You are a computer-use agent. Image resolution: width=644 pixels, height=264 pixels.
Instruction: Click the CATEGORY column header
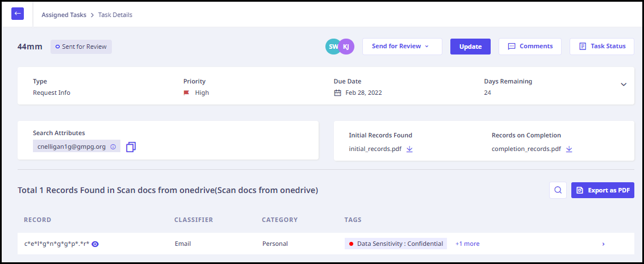pyautogui.click(x=280, y=220)
